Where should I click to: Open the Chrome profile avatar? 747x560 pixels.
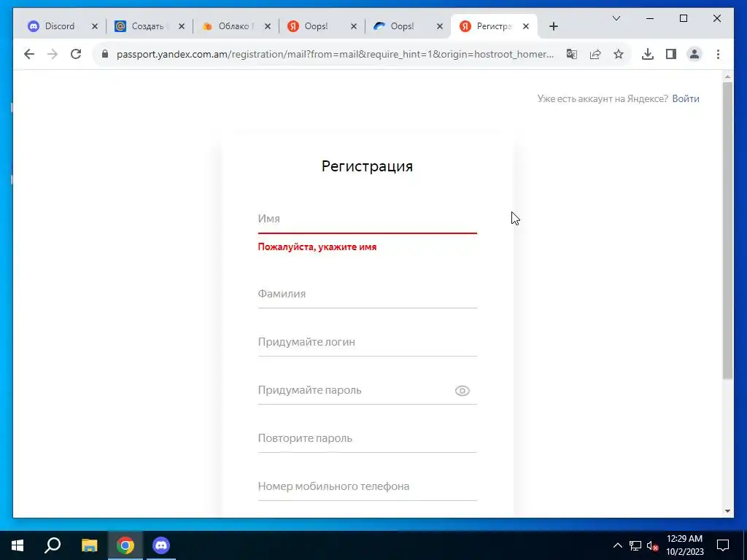[694, 54]
